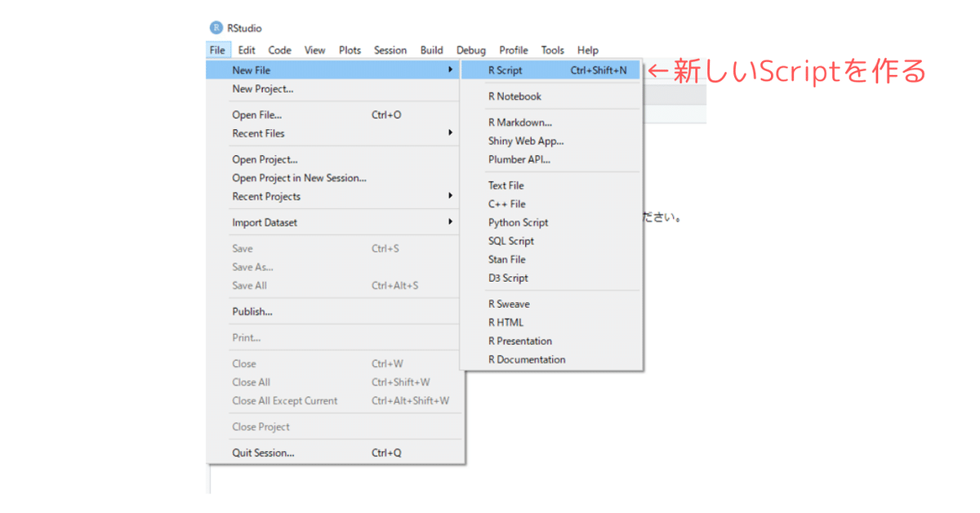Expand the Recent Files submenu arrow
Image resolution: width=980 pixels, height=513 pixels.
[450, 133]
